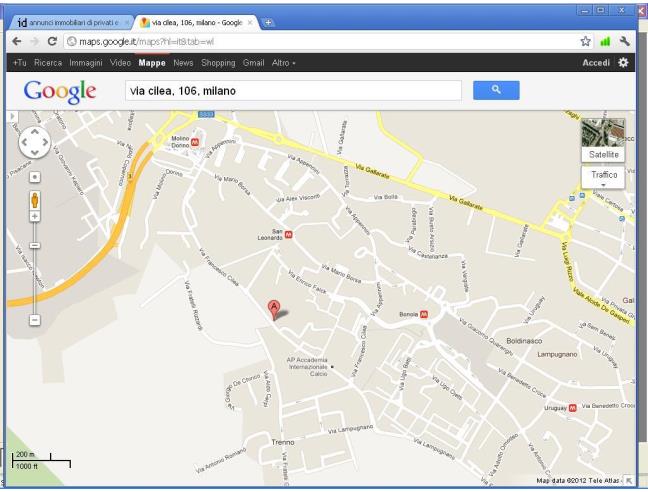Image resolution: width=648 pixels, height=492 pixels.
Task: Click the map pan navigation control
Action: click(34, 144)
